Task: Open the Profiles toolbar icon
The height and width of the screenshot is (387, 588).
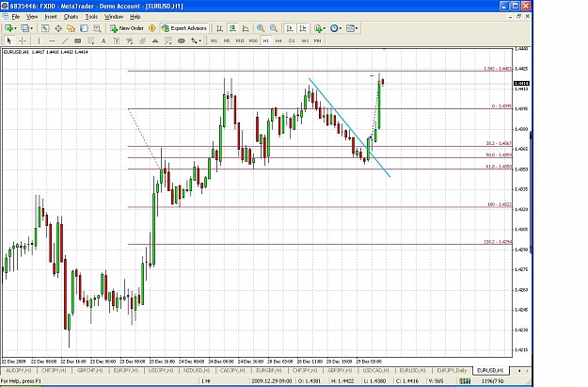Action: point(24,28)
